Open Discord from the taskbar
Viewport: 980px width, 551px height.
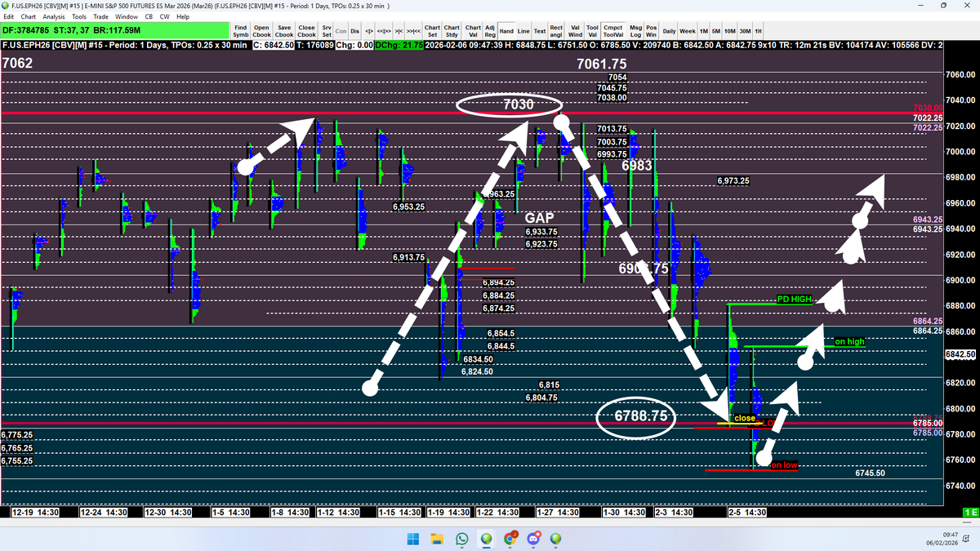tap(534, 539)
